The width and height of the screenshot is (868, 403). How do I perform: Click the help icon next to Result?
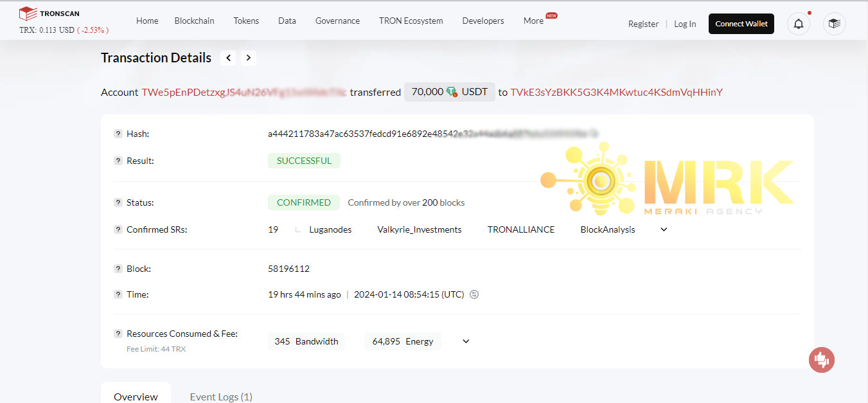(118, 161)
